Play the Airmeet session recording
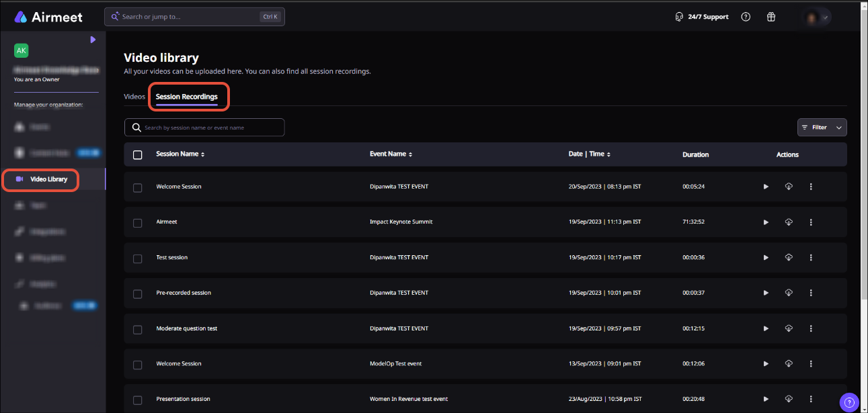Screen dimensions: 868x413 point(766,222)
